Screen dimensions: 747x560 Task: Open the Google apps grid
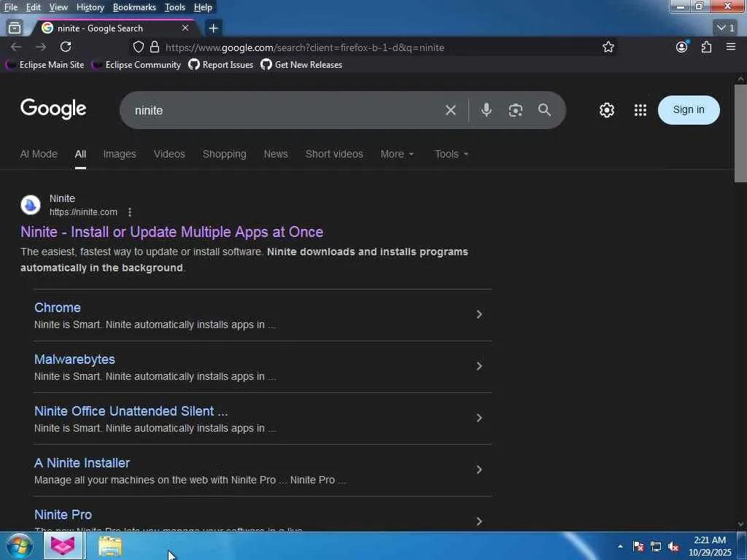tap(640, 110)
